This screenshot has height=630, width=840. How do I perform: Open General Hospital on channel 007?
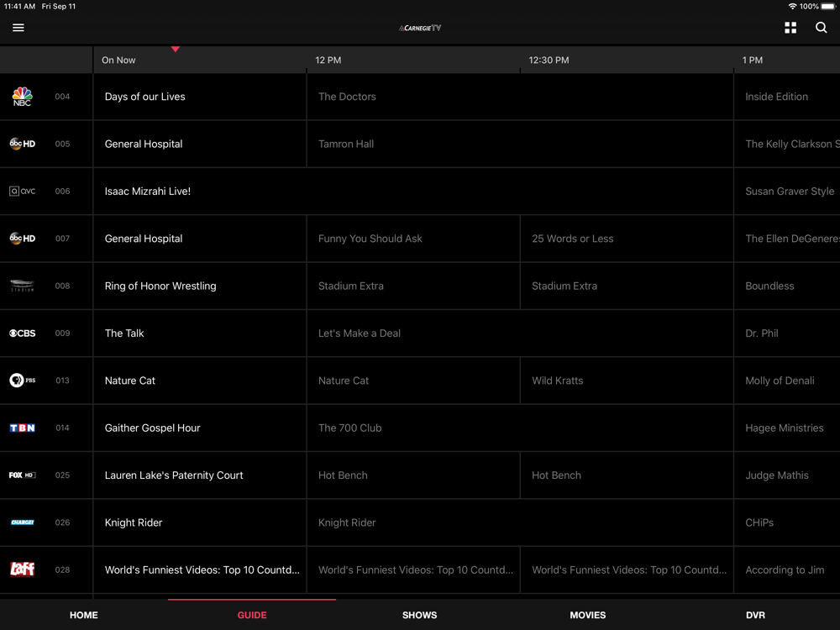[x=200, y=239]
